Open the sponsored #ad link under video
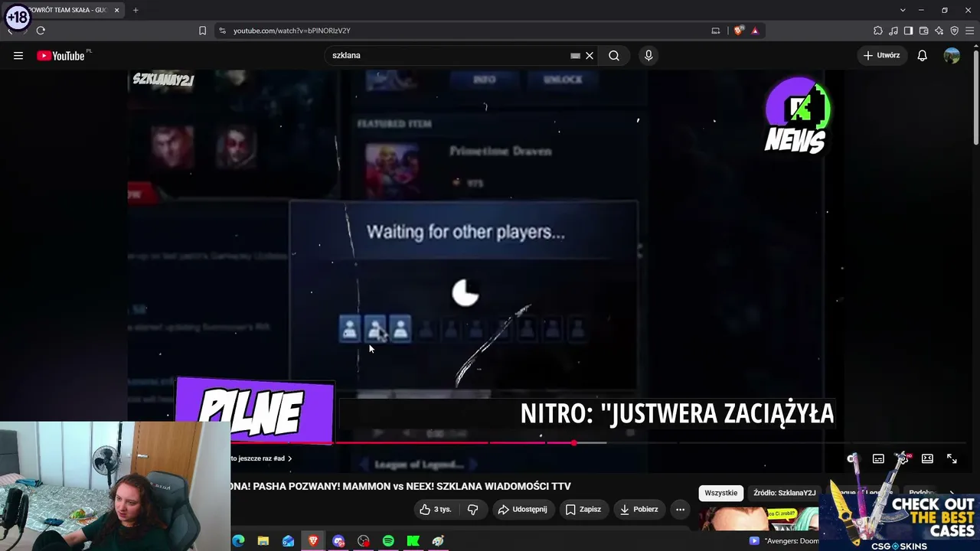Screen dimensions: 980x551 (263, 458)
